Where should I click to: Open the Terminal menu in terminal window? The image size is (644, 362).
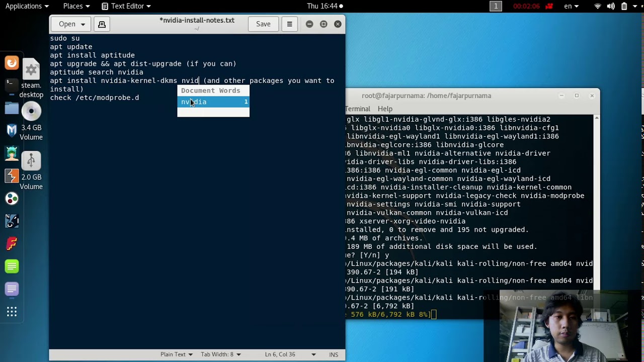[358, 109]
